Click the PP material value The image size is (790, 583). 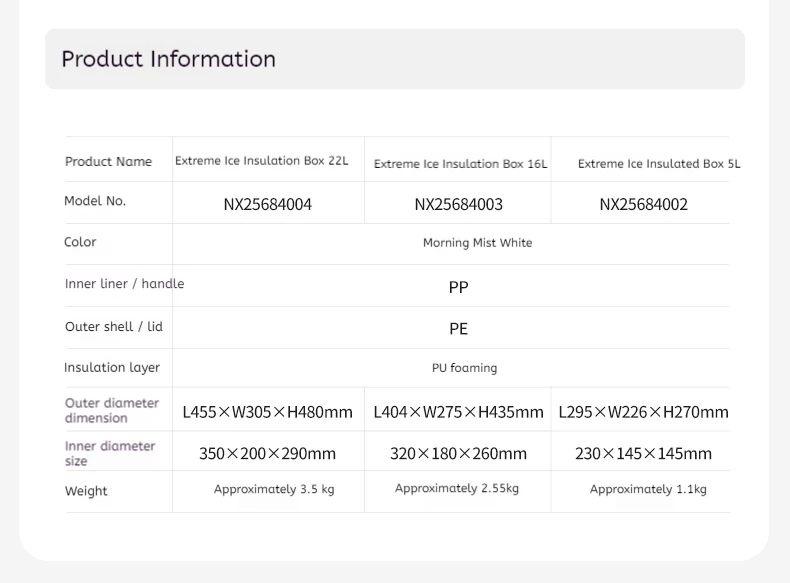coord(458,287)
